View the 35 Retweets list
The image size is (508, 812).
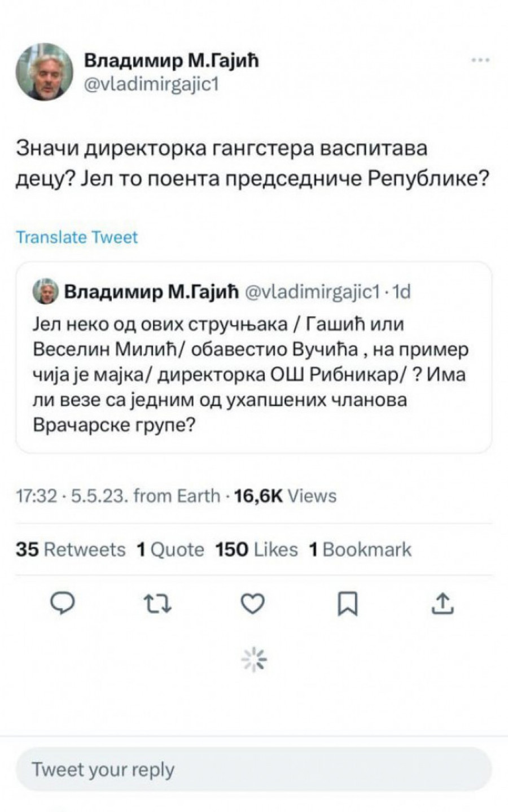[x=71, y=549]
